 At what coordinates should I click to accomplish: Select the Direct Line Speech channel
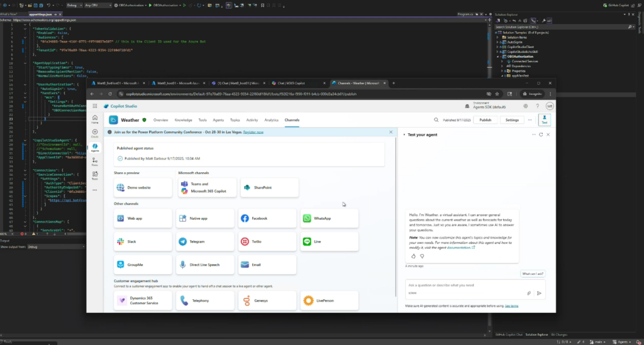(x=205, y=265)
